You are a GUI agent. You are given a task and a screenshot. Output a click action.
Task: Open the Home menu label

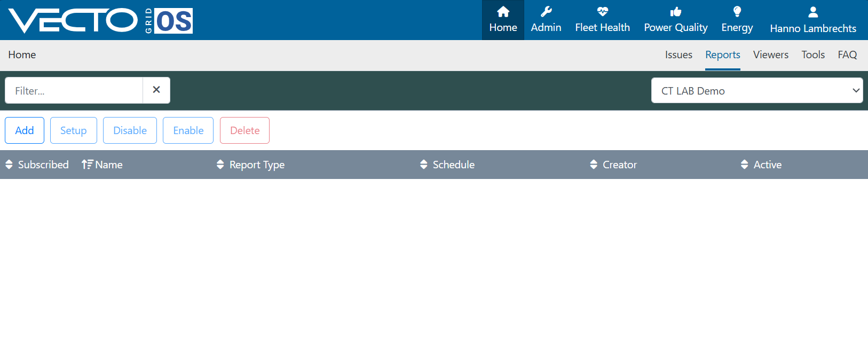click(x=503, y=27)
